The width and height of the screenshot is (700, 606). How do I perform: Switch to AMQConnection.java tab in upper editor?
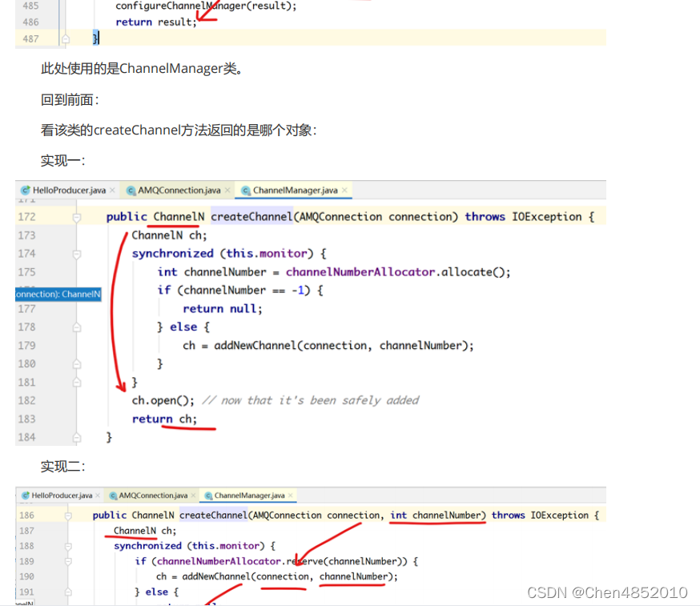coord(179,191)
